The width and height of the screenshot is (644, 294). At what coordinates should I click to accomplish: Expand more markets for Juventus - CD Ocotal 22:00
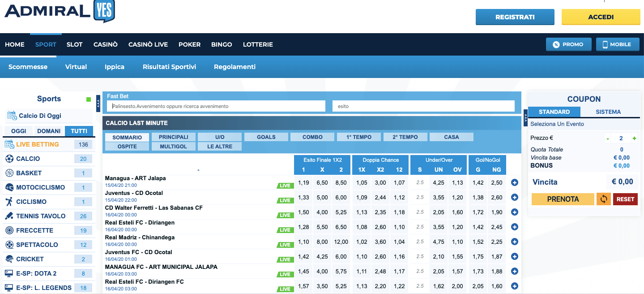pyautogui.click(x=514, y=197)
